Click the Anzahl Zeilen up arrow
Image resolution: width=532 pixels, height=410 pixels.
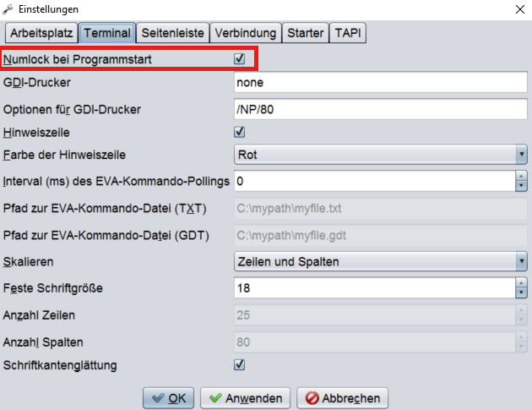(x=521, y=310)
